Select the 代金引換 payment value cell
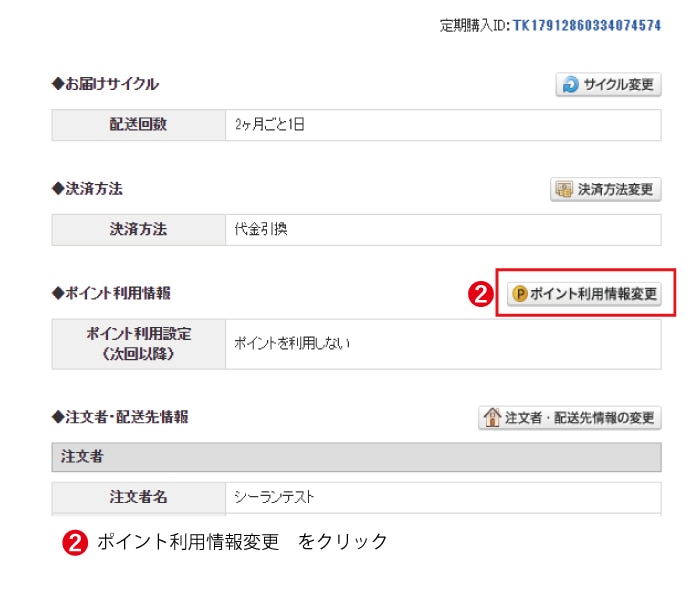The height and width of the screenshot is (599, 700). click(443, 229)
